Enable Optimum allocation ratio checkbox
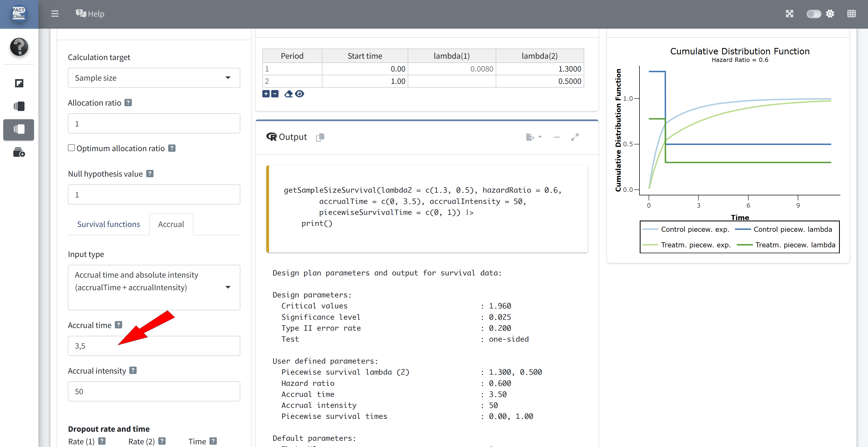This screenshot has width=868, height=447. (x=71, y=148)
